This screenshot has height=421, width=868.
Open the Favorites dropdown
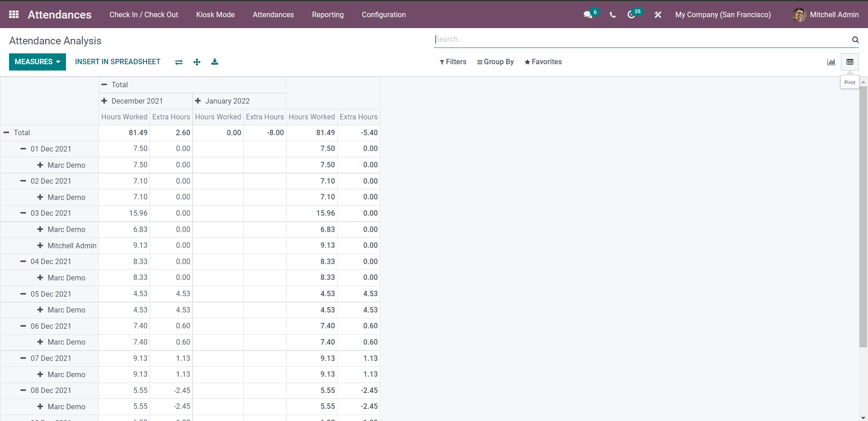(543, 62)
